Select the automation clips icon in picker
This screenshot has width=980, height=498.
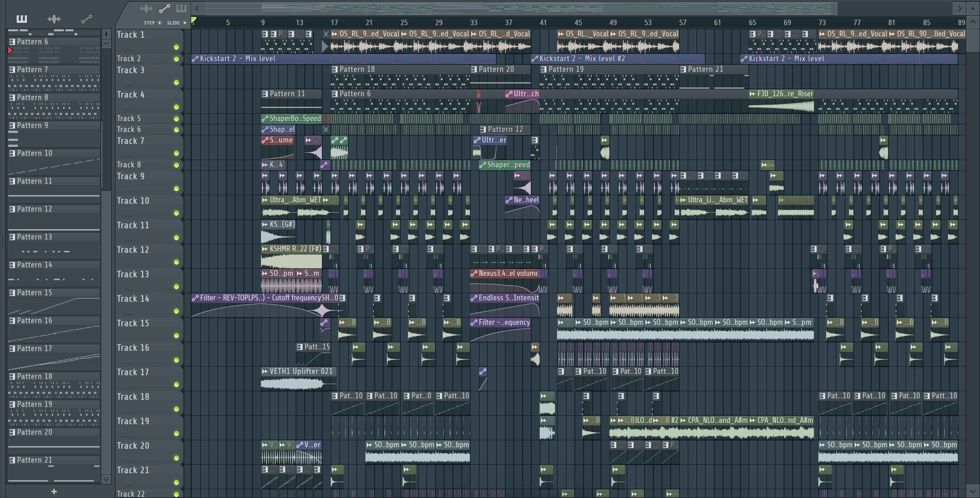click(86, 19)
